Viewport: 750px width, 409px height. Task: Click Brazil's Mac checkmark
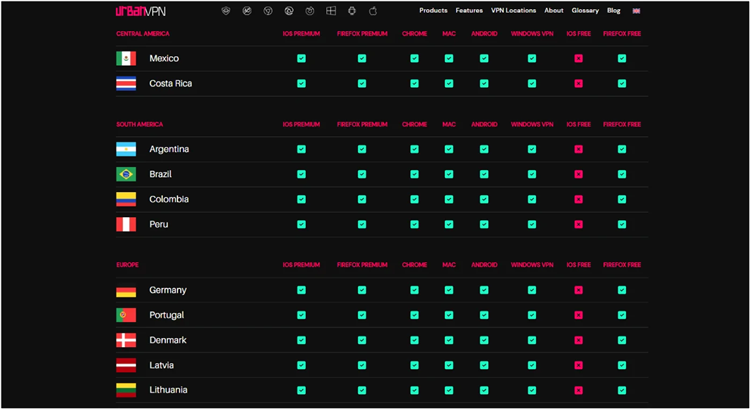tap(449, 174)
